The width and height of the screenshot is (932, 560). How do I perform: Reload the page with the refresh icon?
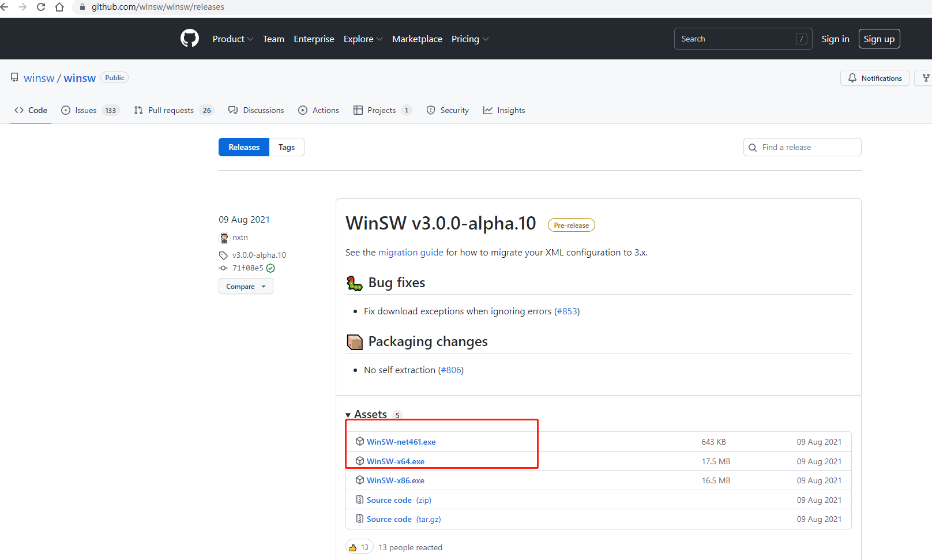41,7
